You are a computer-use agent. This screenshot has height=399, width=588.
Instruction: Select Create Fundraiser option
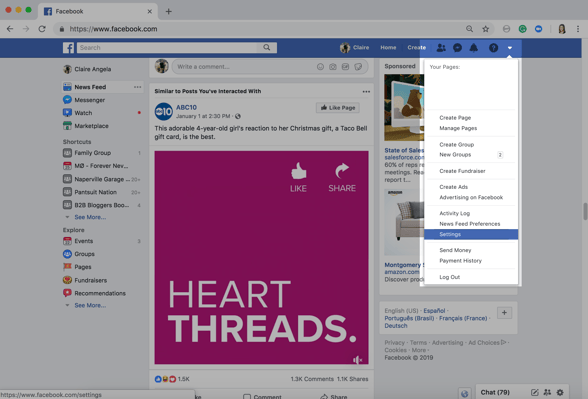[x=462, y=171]
